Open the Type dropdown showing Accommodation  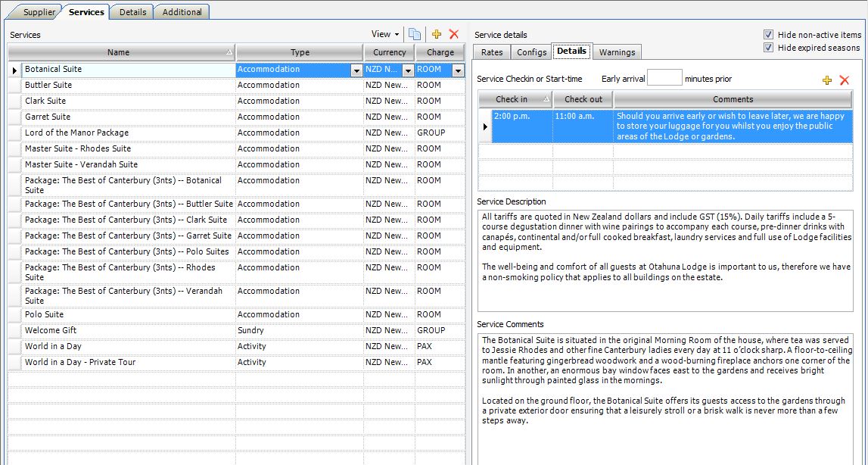coord(354,69)
